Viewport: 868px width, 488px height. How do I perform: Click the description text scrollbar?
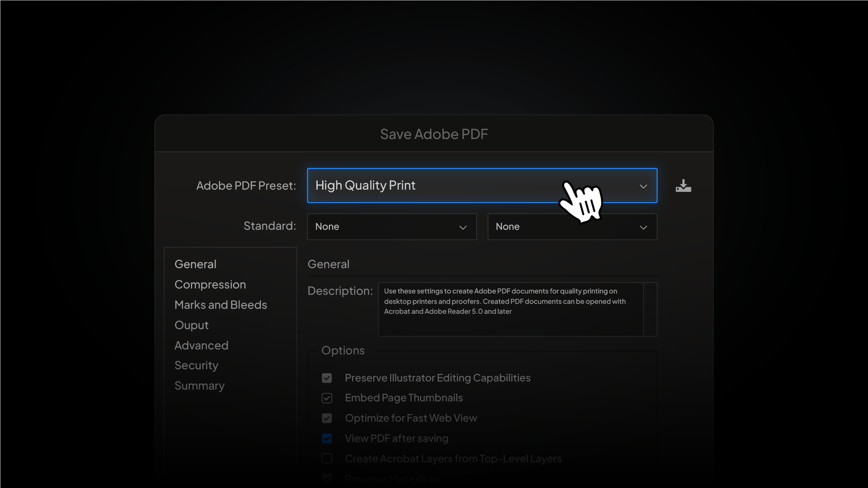[x=650, y=309]
